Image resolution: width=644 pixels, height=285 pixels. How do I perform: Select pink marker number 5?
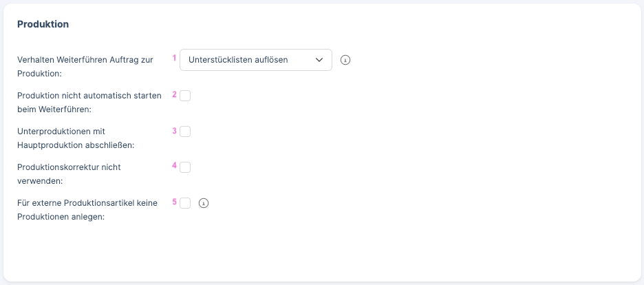174,202
